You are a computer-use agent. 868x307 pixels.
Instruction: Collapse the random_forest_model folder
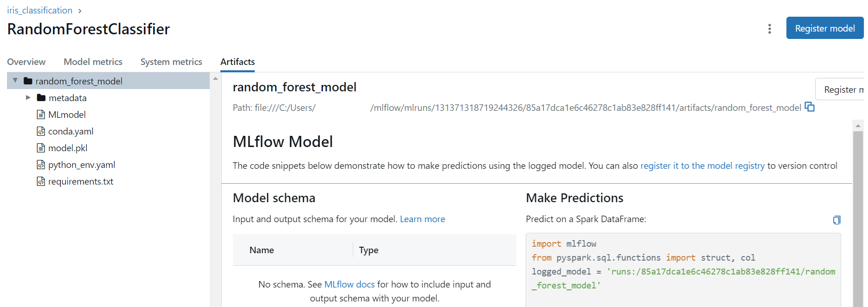tap(15, 81)
